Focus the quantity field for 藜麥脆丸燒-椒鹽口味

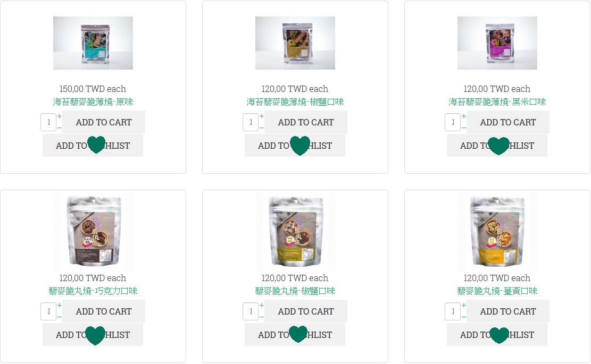pyautogui.click(x=251, y=311)
